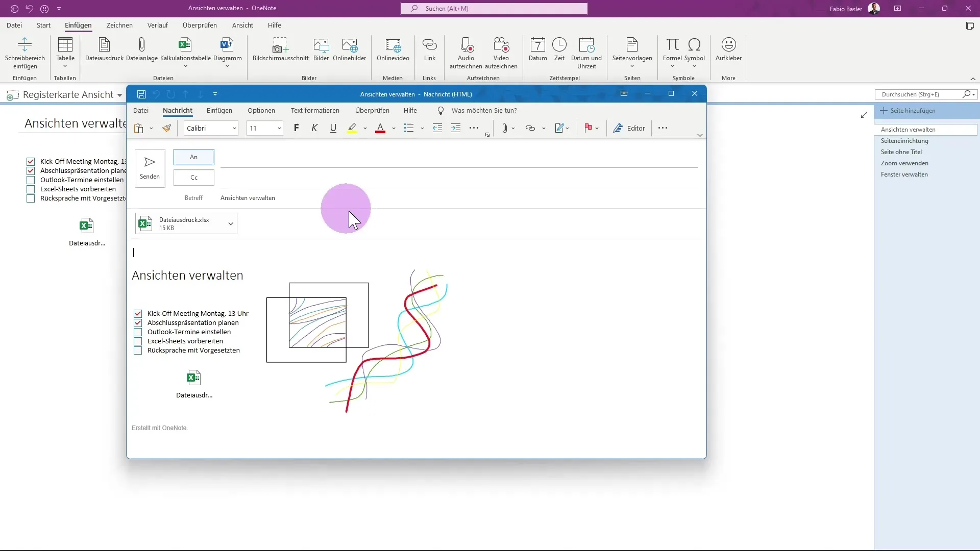
Task: Start Video aufzeichnen recording
Action: point(501,53)
